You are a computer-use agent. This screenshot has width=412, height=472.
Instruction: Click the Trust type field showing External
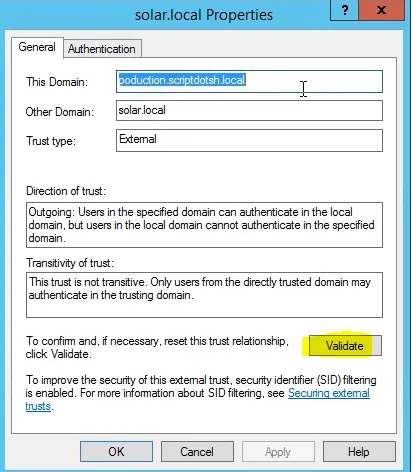tap(249, 140)
